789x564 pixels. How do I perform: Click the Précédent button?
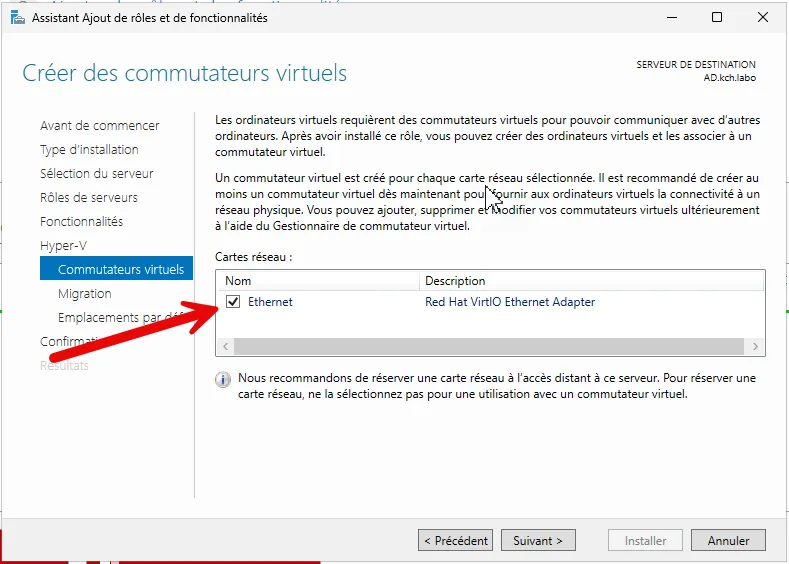[456, 541]
